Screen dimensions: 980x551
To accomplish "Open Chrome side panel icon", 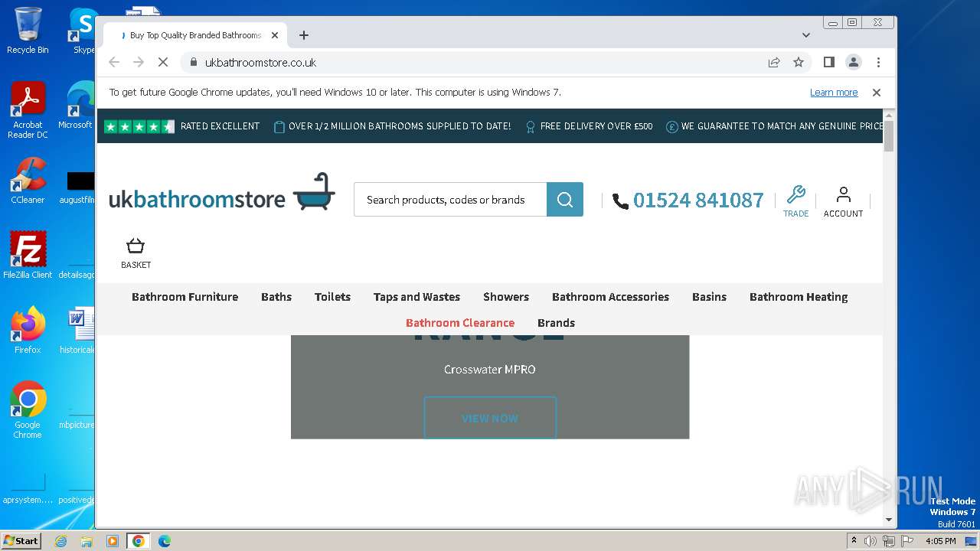I will pyautogui.click(x=828, y=62).
